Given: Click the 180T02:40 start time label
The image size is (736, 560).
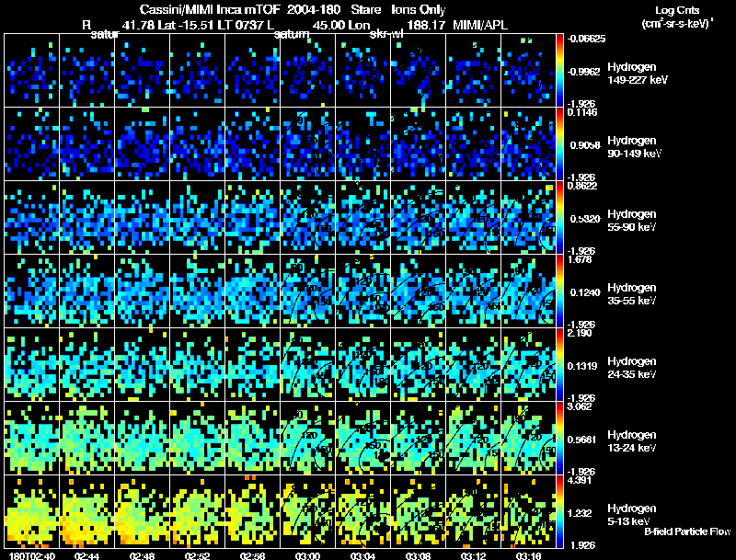Looking at the screenshot, I should [30, 556].
